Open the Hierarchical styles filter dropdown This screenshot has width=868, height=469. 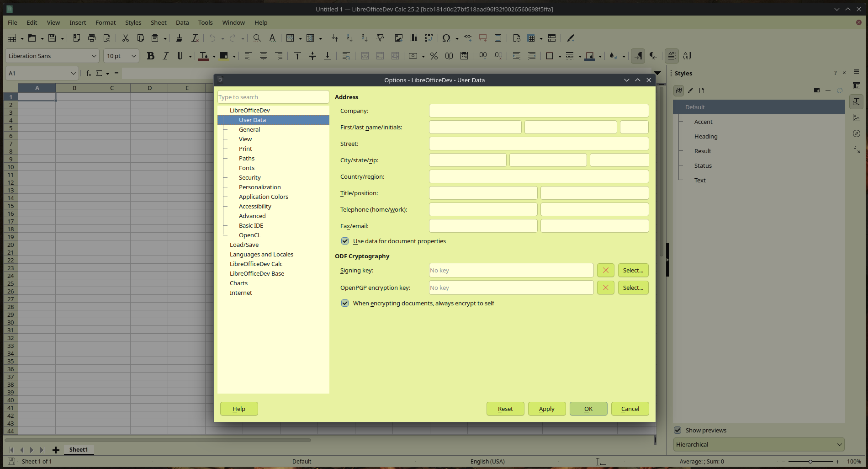(x=759, y=444)
